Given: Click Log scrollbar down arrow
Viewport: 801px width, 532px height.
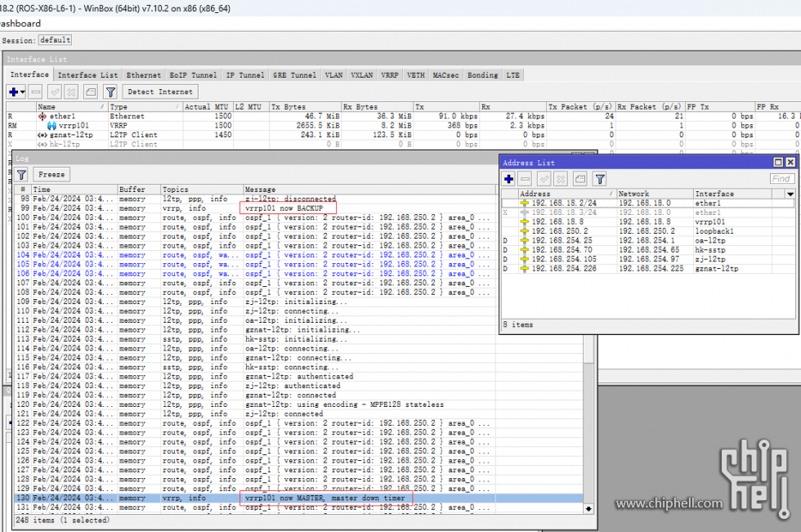Looking at the screenshot, I should pos(588,508).
